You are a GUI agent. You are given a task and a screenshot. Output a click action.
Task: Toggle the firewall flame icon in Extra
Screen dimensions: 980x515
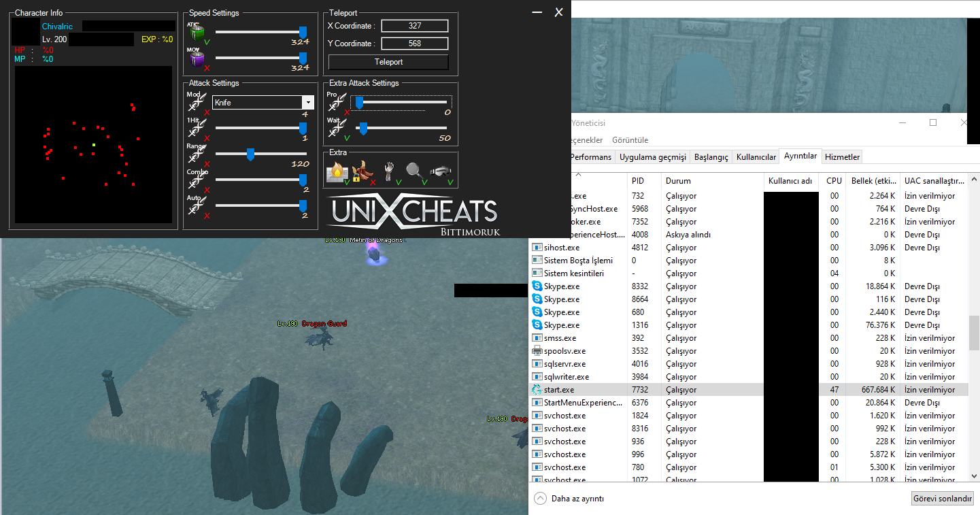click(x=337, y=173)
